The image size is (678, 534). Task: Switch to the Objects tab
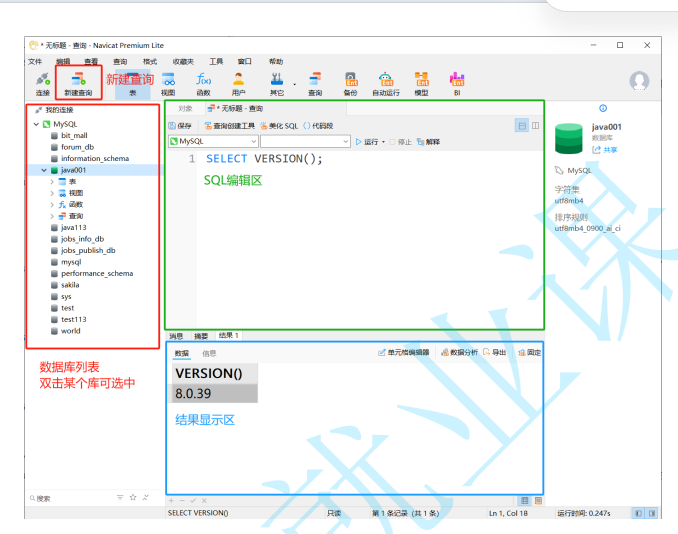pos(185,109)
